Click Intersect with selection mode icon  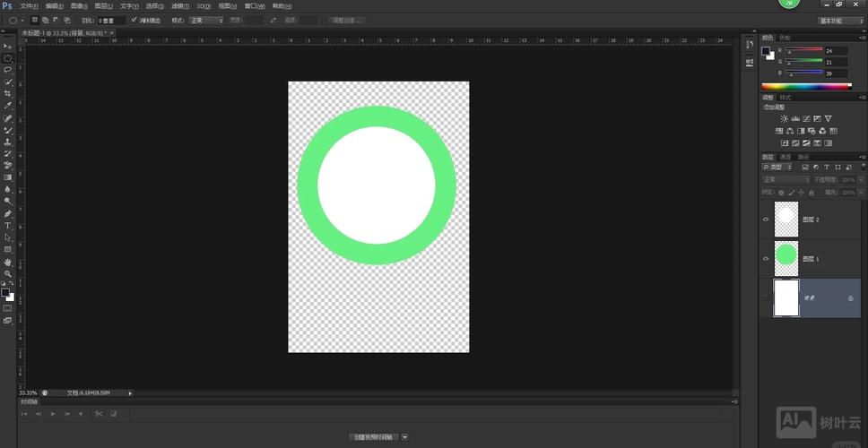67,21
